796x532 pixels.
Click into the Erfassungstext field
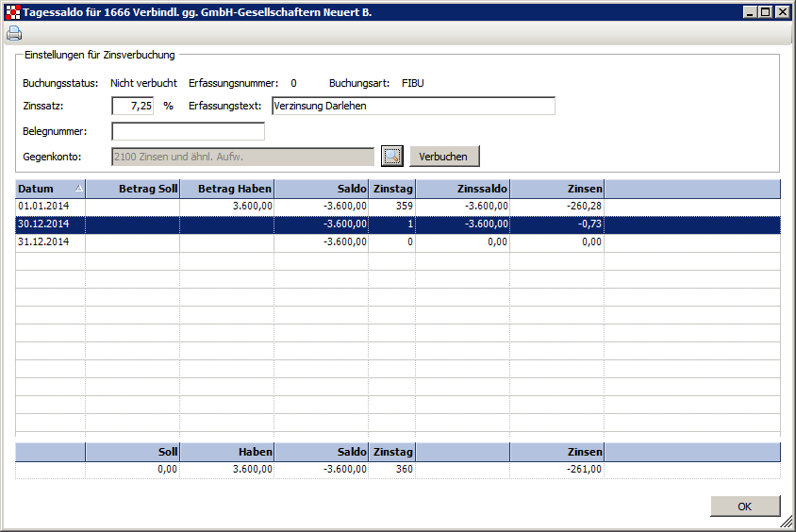tap(412, 106)
